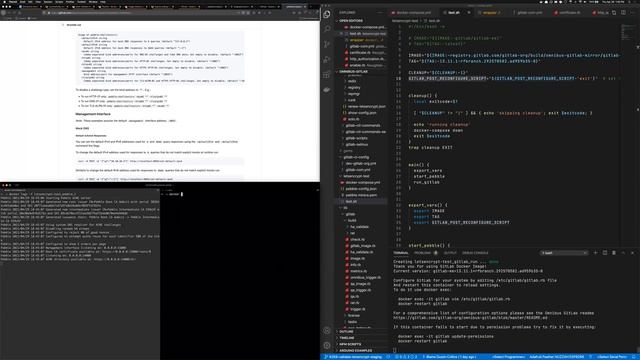
Task: Collapse the gitlab-ci-config folder
Action: [x=356, y=157]
